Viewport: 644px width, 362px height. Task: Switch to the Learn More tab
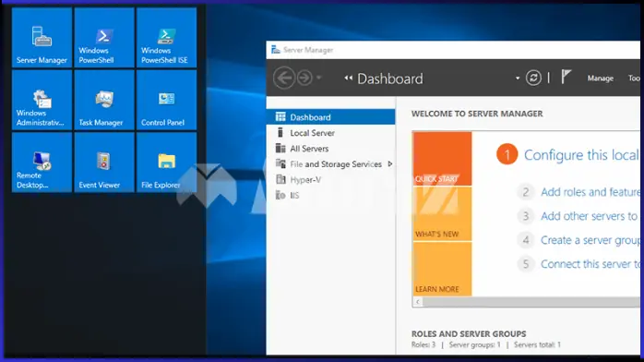pos(442,269)
